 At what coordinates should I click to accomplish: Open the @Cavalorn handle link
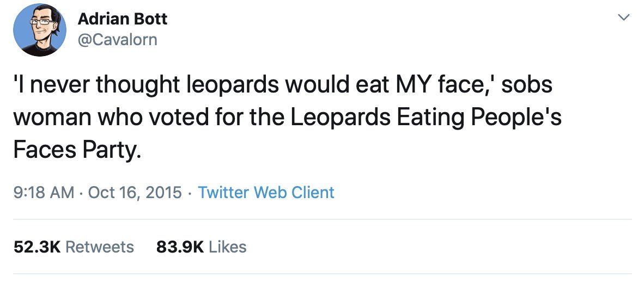118,40
